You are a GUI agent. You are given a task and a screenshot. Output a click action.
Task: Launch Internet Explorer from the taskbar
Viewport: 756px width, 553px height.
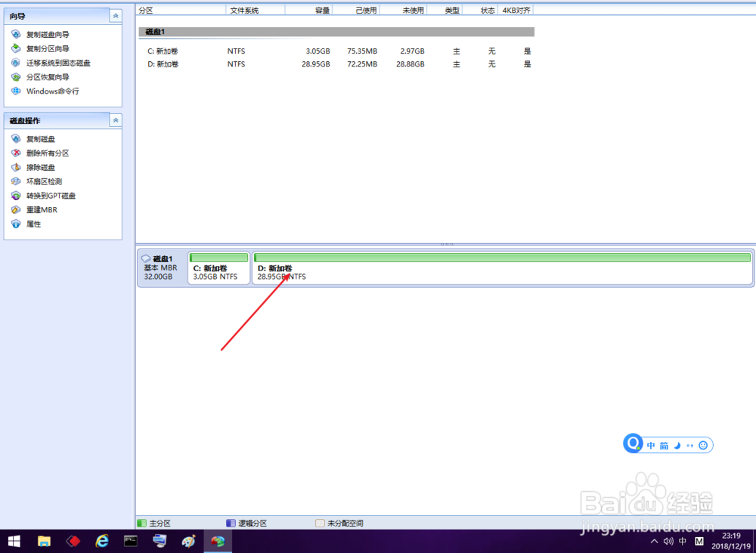tap(102, 542)
